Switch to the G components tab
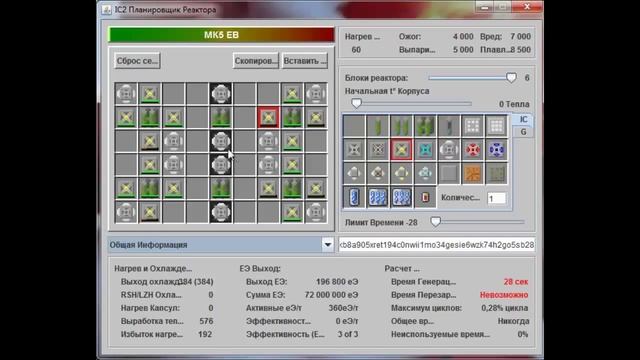 click(523, 132)
